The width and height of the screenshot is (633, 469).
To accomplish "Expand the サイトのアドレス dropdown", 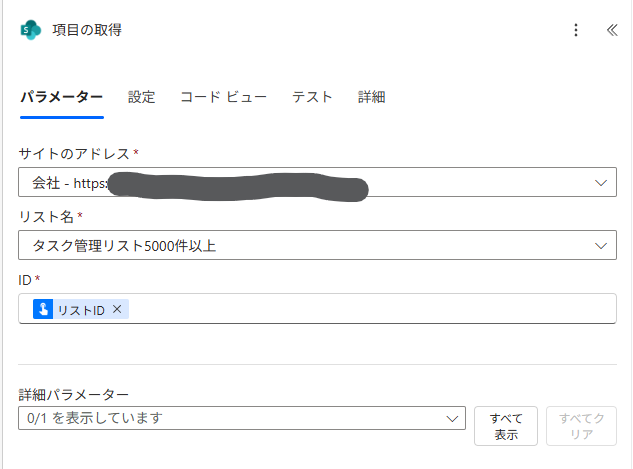I will 601,183.
